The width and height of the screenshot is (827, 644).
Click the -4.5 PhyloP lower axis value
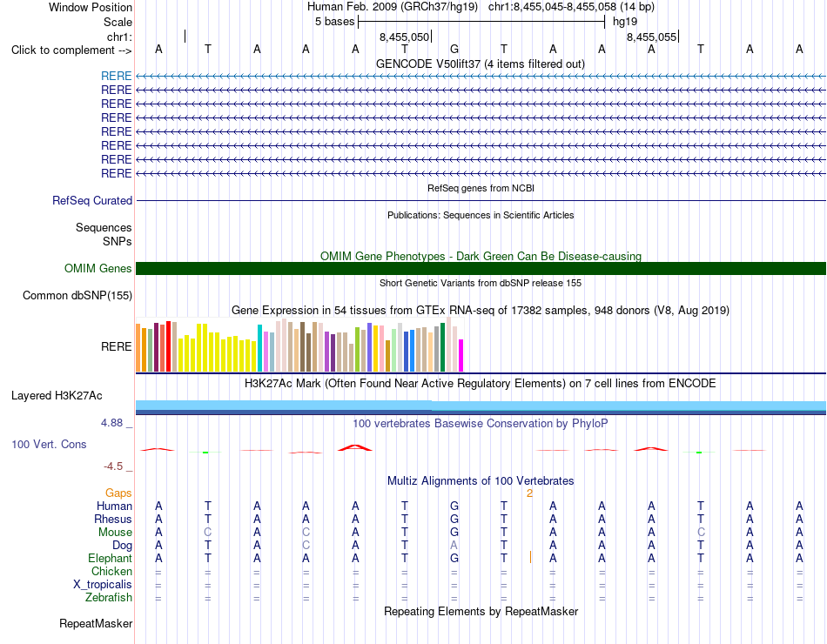(x=113, y=466)
